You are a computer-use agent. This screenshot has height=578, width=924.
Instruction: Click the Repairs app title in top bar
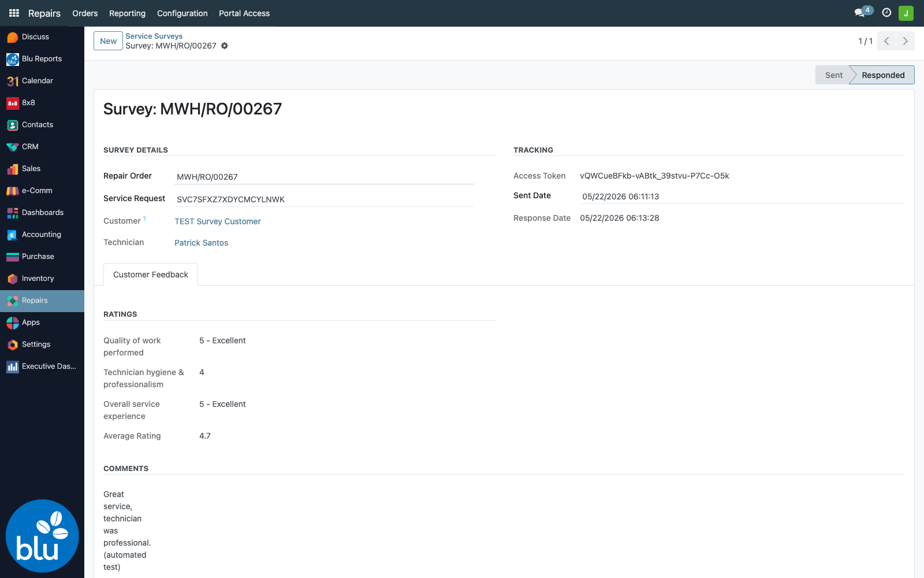44,13
